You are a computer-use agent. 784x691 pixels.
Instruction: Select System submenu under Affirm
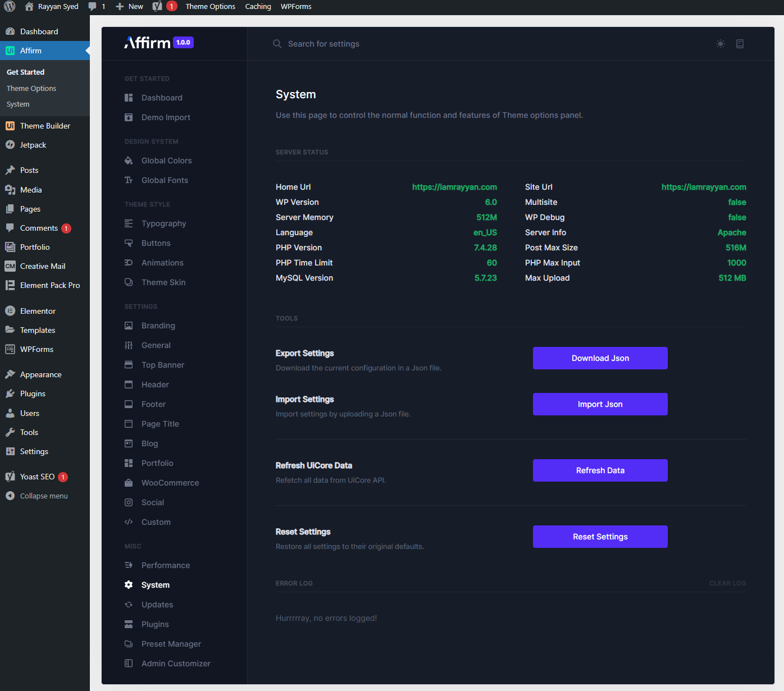coord(18,104)
